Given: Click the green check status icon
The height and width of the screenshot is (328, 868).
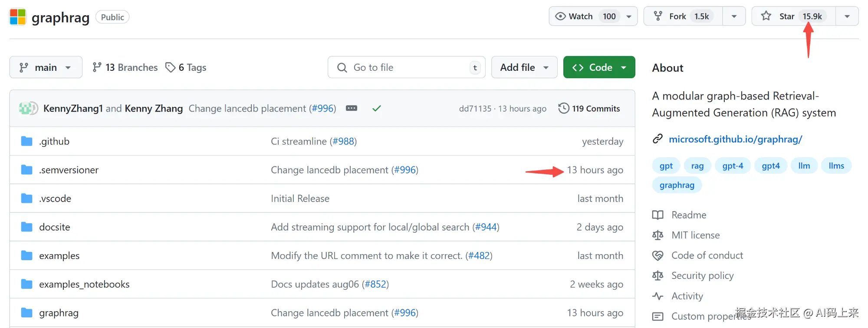Looking at the screenshot, I should [x=376, y=108].
